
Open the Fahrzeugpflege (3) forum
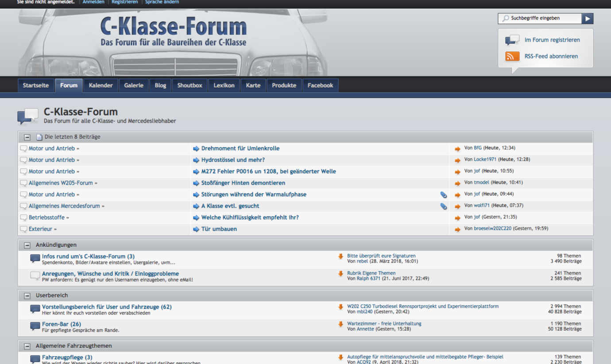67,357
